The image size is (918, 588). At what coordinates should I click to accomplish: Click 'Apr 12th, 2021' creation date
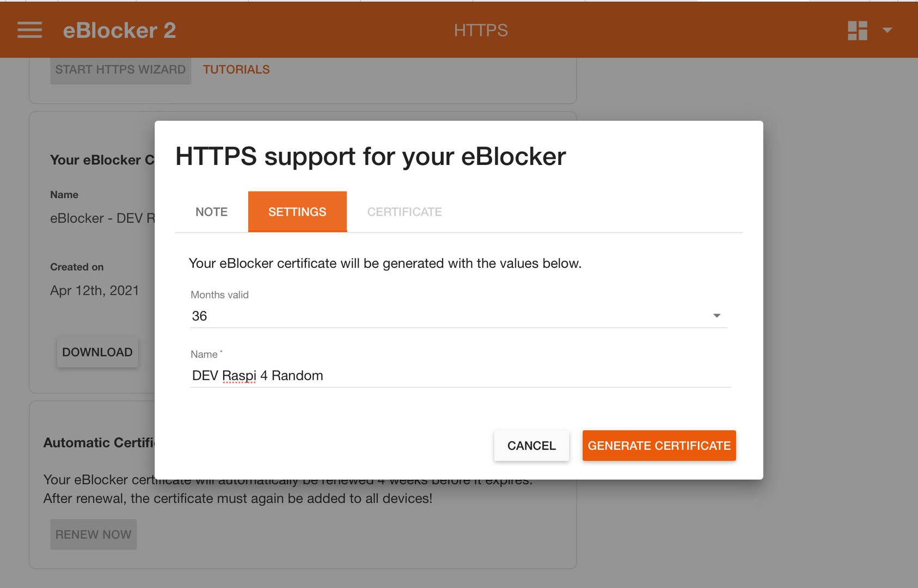coord(95,291)
